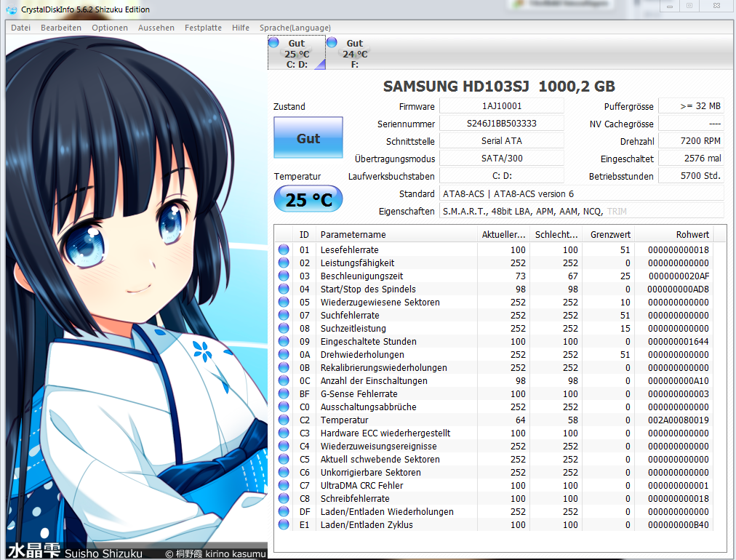The width and height of the screenshot is (736, 560).
Task: Click the status icon for Hardware ECC wiederhergestellt
Action: click(284, 433)
